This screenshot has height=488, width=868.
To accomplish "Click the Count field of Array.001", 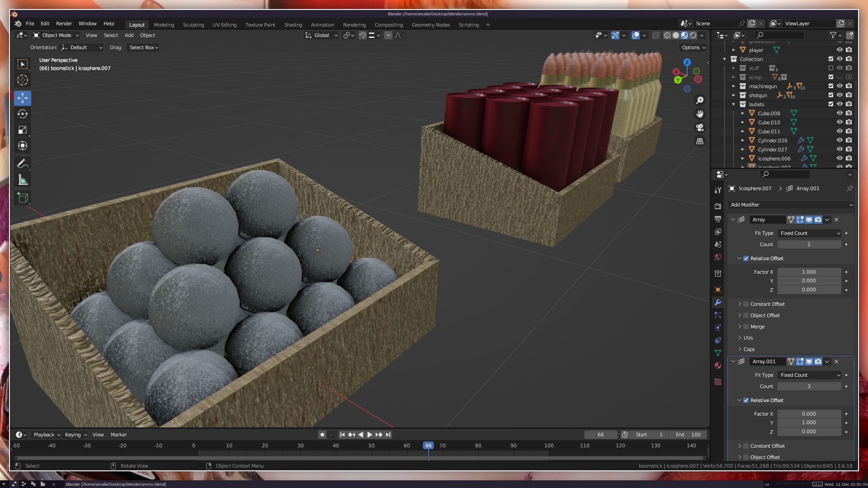I will [x=809, y=386].
